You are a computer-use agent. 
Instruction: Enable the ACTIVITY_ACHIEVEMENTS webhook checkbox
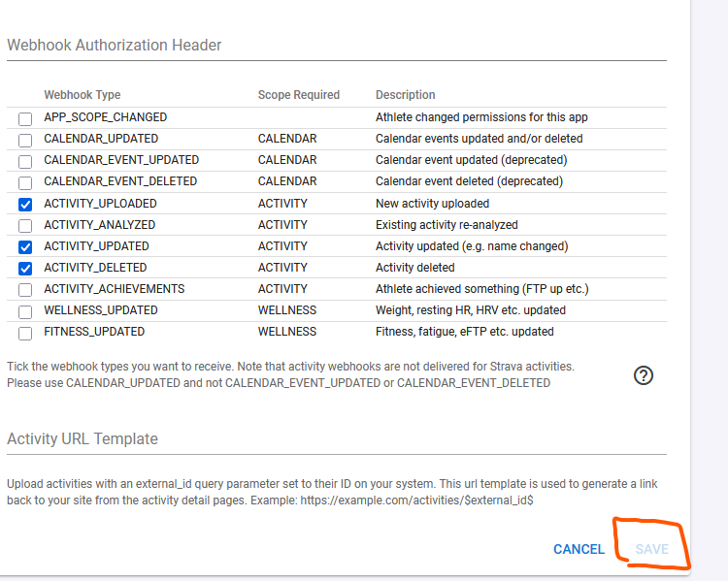[25, 289]
